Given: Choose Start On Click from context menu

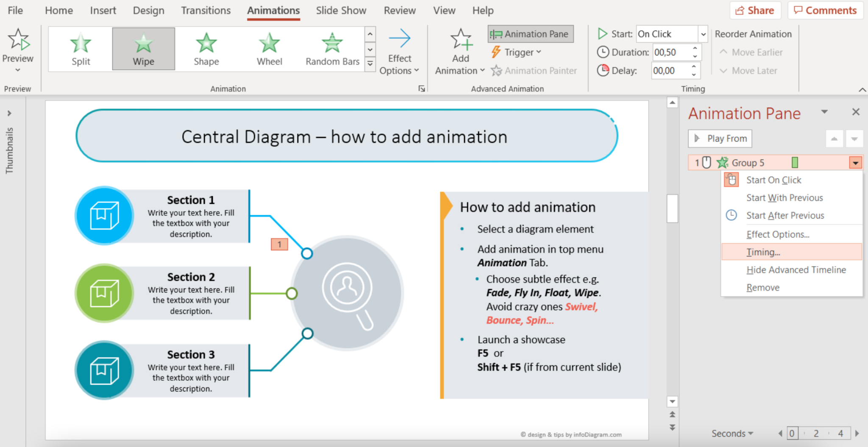Looking at the screenshot, I should tap(774, 180).
